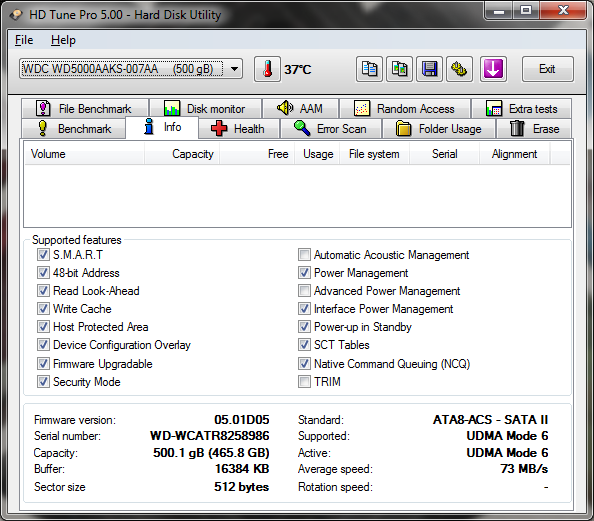Screen dimensions: 594x521
Task: Toggle the Automatic Acoustic Management checkbox
Action: [x=304, y=255]
